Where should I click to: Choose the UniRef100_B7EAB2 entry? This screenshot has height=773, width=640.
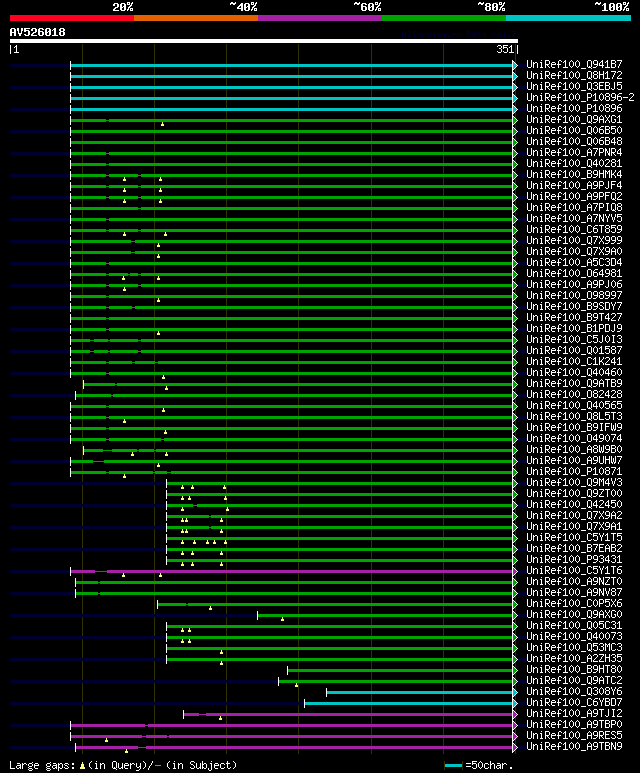tap(574, 549)
